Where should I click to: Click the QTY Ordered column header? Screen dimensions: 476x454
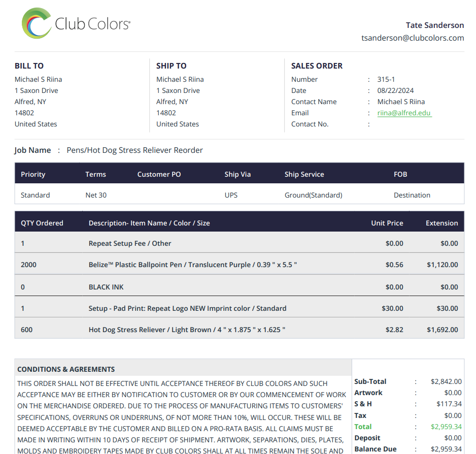pyautogui.click(x=42, y=223)
